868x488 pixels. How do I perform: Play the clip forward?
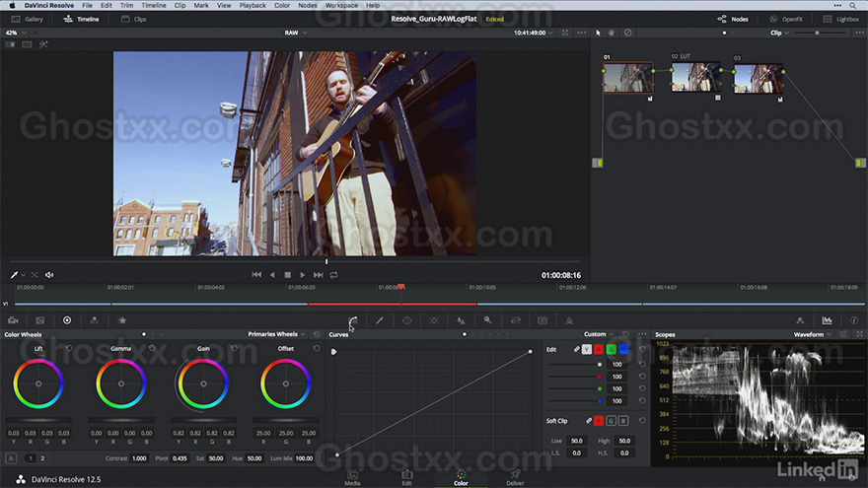[302, 274]
